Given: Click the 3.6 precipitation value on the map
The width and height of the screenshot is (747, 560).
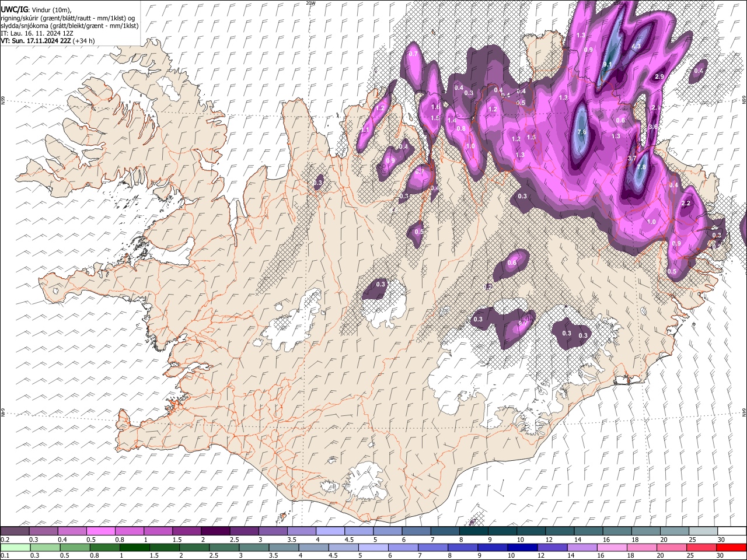Looking at the screenshot, I should (653, 127).
